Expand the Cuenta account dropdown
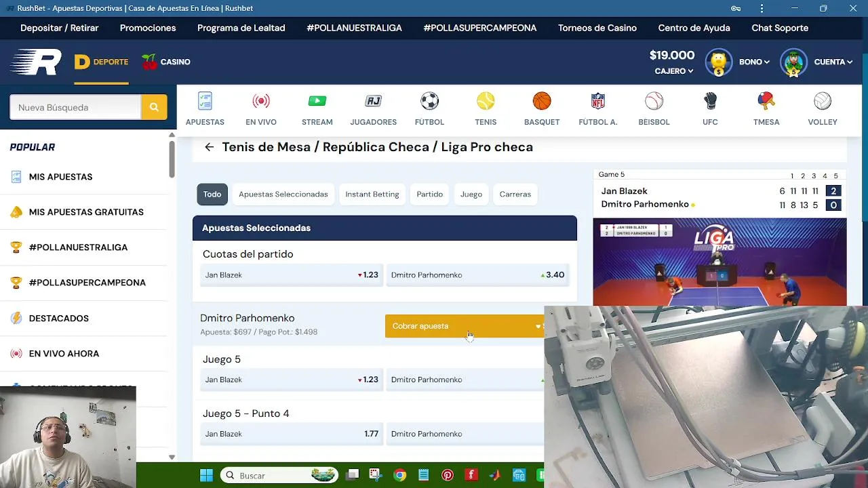868x488 pixels. pyautogui.click(x=833, y=62)
